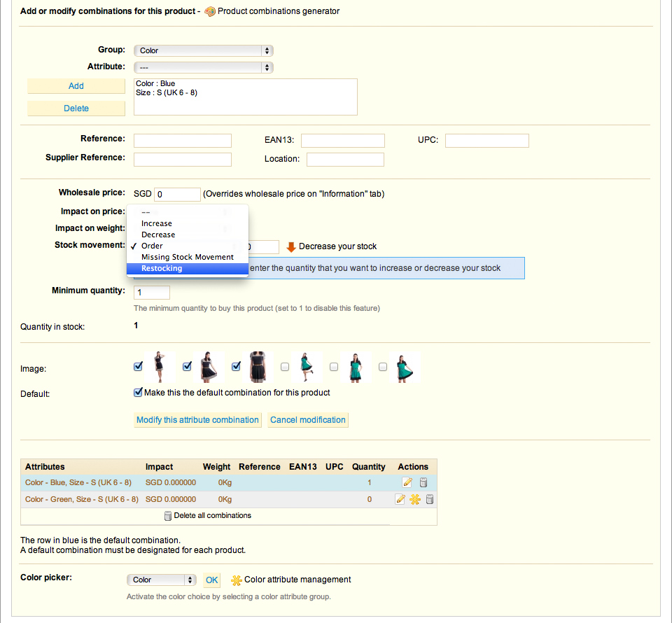Click the Location input field
The height and width of the screenshot is (623, 672).
tap(345, 160)
